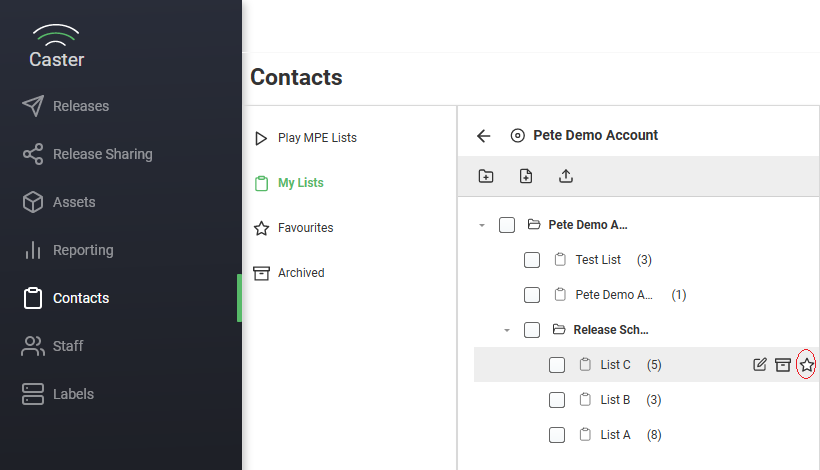Go back using the left arrow

point(484,136)
